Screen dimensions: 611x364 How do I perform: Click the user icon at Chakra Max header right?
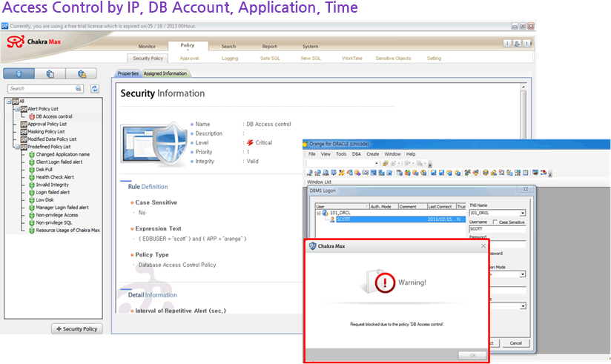(517, 44)
